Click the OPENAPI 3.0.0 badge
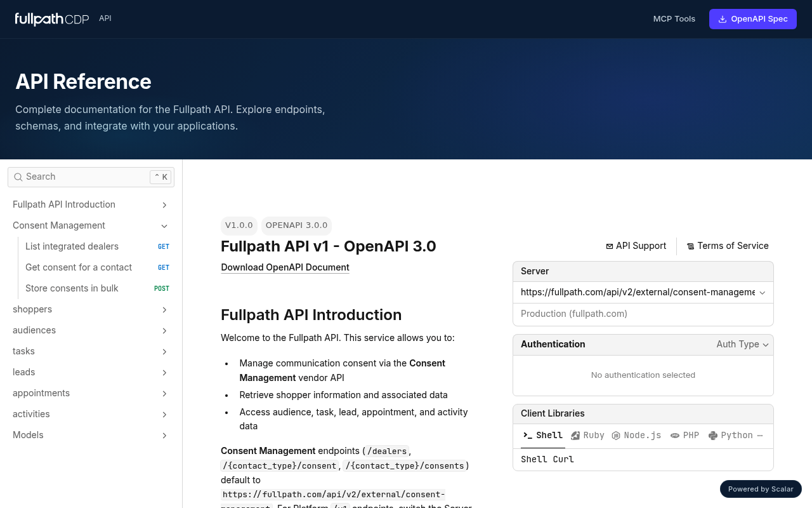This screenshot has width=812, height=508. point(297,225)
